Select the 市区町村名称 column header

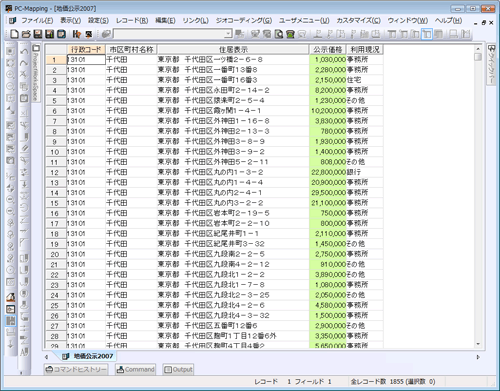[x=131, y=50]
